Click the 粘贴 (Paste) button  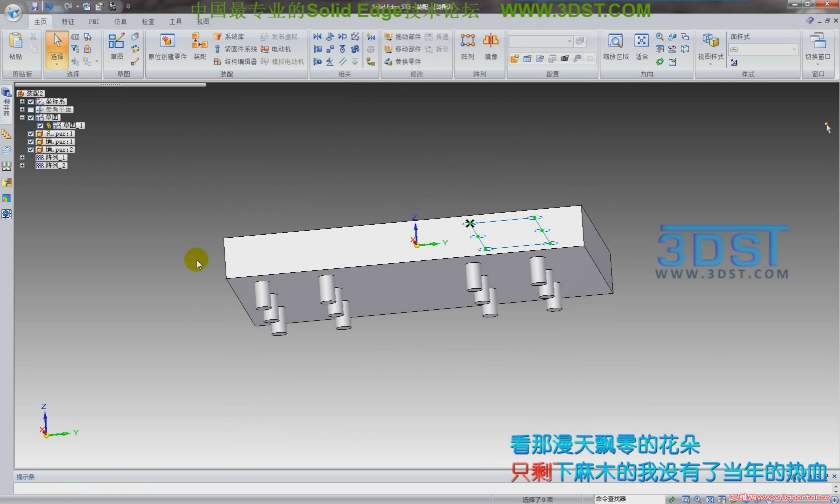click(16, 47)
